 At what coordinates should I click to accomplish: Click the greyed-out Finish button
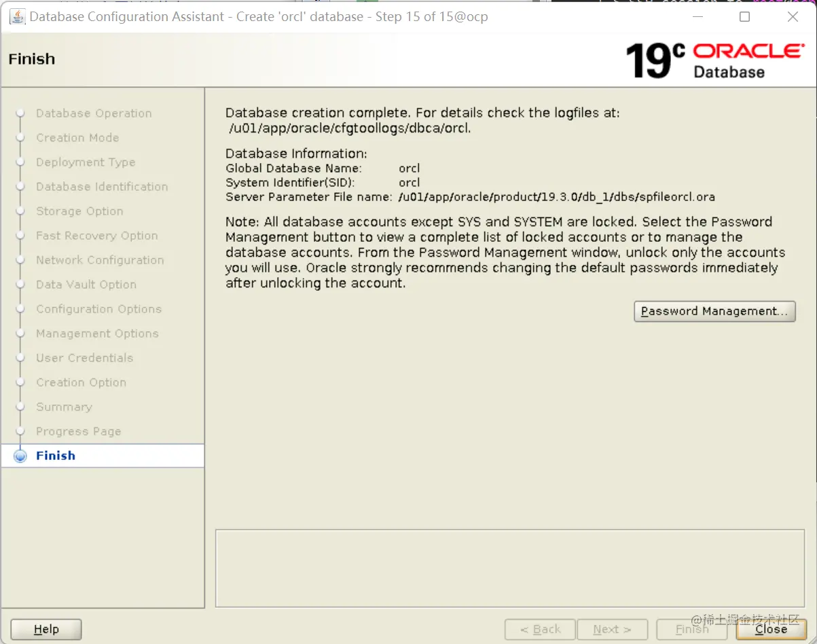coord(692,629)
